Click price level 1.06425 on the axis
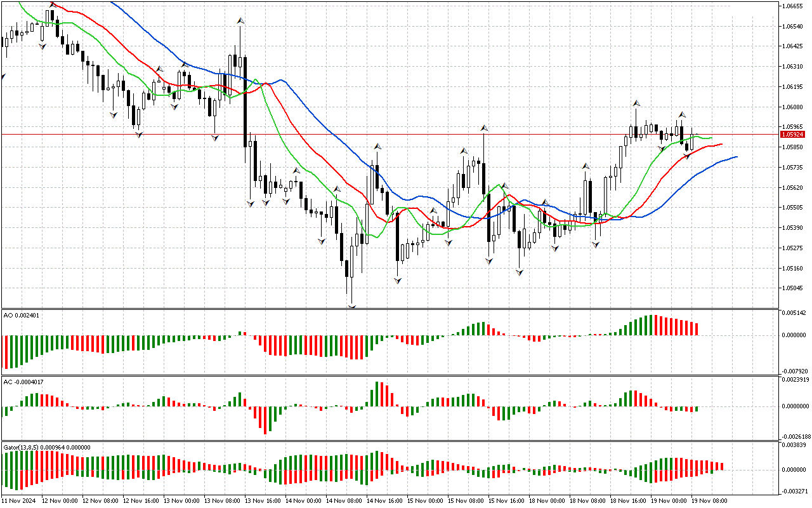 (x=794, y=46)
